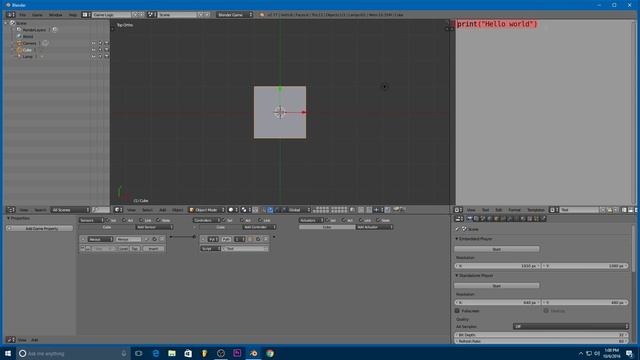Click Add Game Property button

(x=40, y=228)
